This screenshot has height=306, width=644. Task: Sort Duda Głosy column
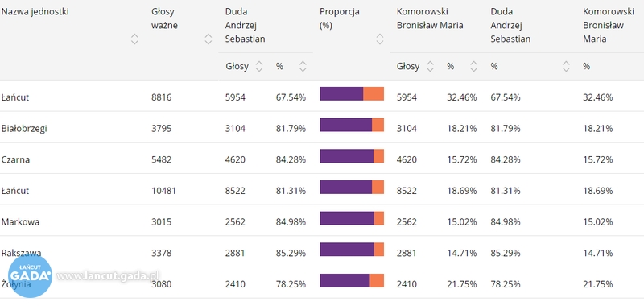(x=259, y=66)
